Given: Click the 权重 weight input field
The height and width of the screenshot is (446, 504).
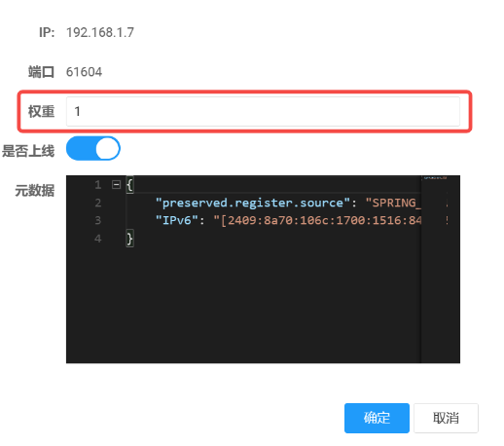Looking at the screenshot, I should click(x=263, y=111).
